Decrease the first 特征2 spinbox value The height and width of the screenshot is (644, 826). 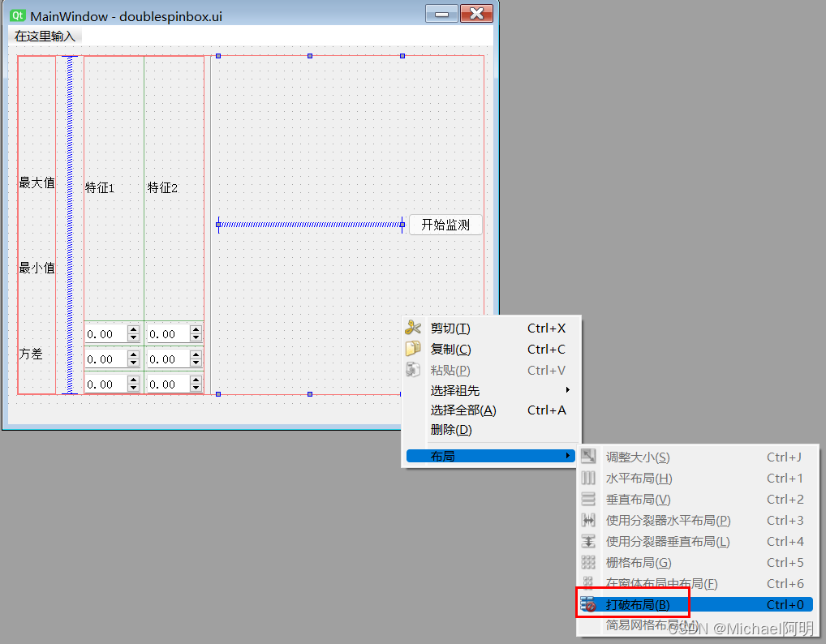pos(196,337)
